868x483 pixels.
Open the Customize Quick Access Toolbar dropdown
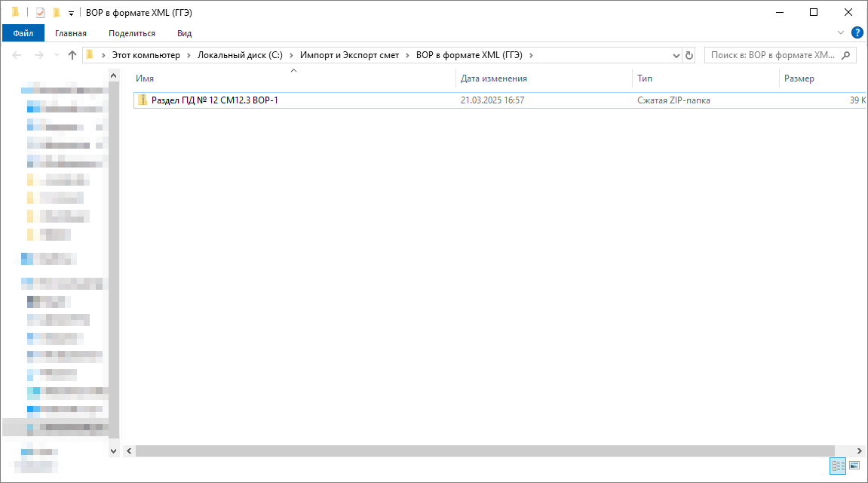[71, 13]
